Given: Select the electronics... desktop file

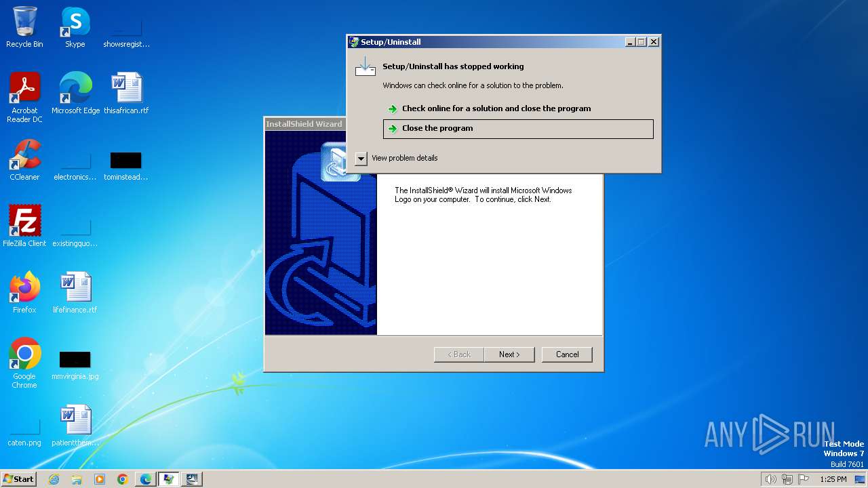Looking at the screenshot, I should 75,165.
